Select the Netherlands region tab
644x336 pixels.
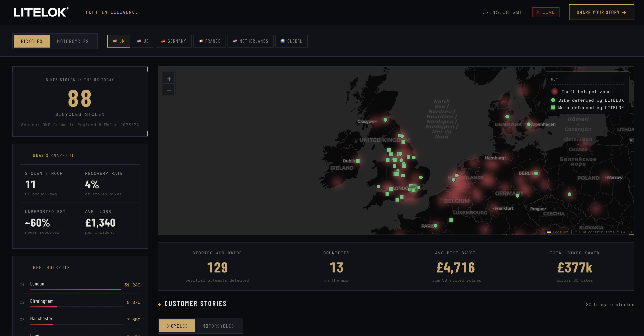[250, 41]
